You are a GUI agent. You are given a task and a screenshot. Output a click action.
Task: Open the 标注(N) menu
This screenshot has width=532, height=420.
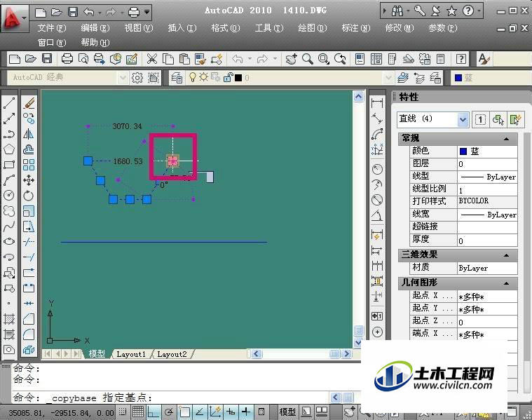click(x=355, y=28)
